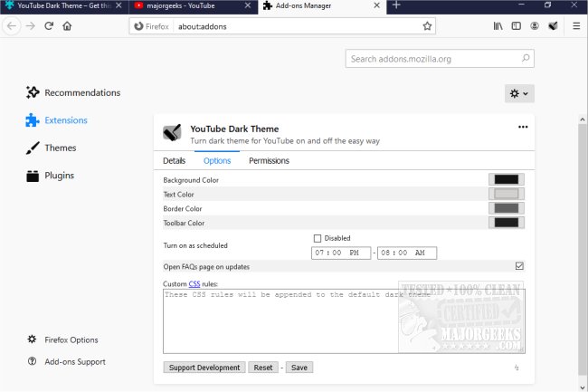Reload the current page
This screenshot has height=392, width=588.
click(49, 26)
